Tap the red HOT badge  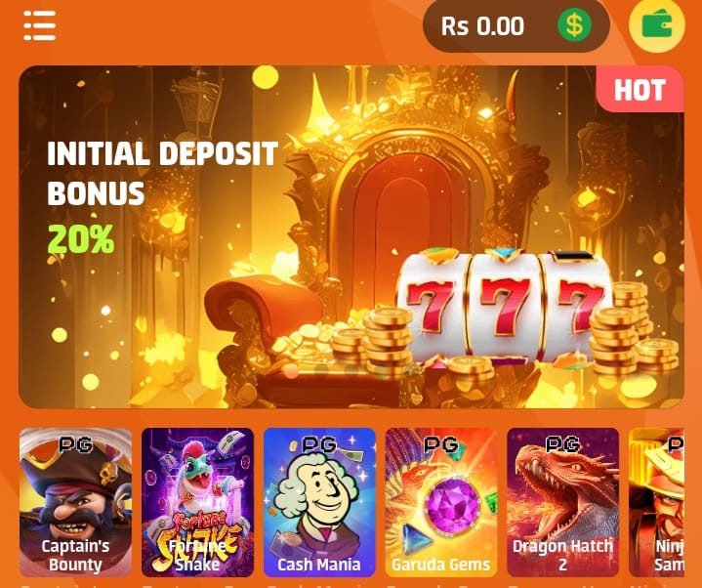(640, 89)
